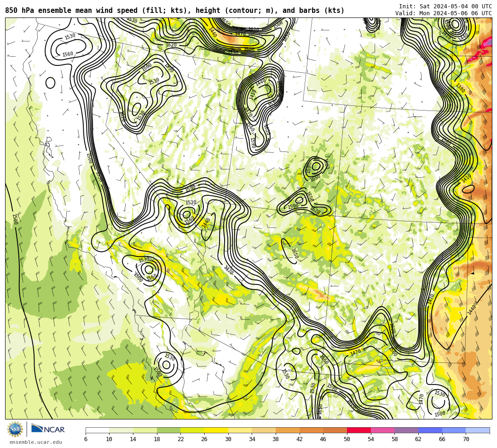
Task: Click the colorbar tick label 46
Action: coord(324,439)
